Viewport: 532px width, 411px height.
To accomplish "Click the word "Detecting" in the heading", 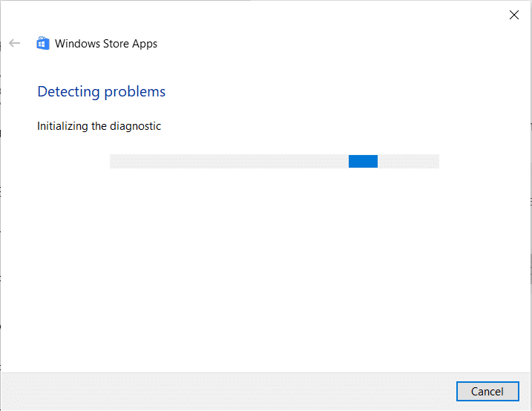I will pyautogui.click(x=68, y=92).
